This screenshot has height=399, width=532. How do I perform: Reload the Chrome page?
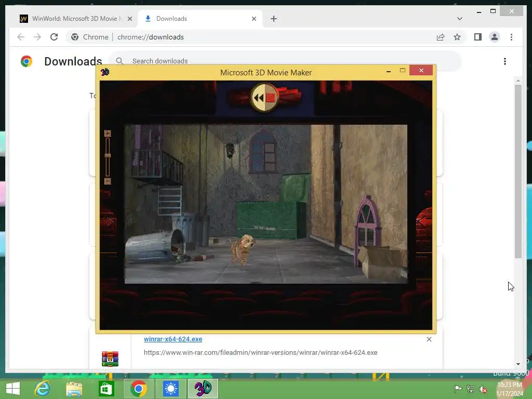click(54, 37)
